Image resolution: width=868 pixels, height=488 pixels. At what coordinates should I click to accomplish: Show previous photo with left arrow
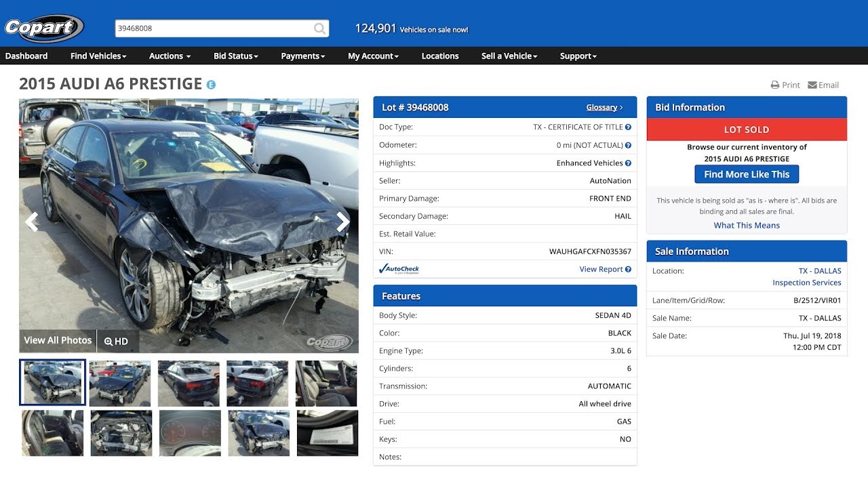click(x=31, y=222)
